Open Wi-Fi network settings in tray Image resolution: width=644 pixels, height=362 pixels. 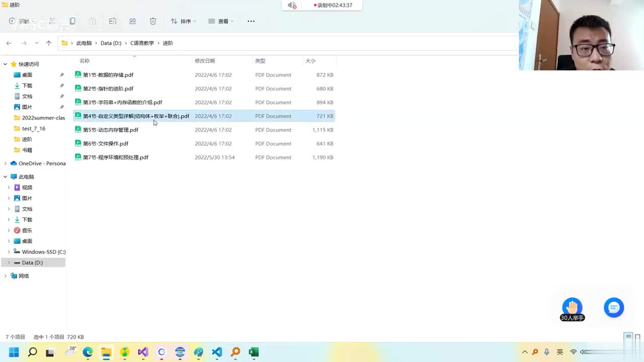[573, 352]
